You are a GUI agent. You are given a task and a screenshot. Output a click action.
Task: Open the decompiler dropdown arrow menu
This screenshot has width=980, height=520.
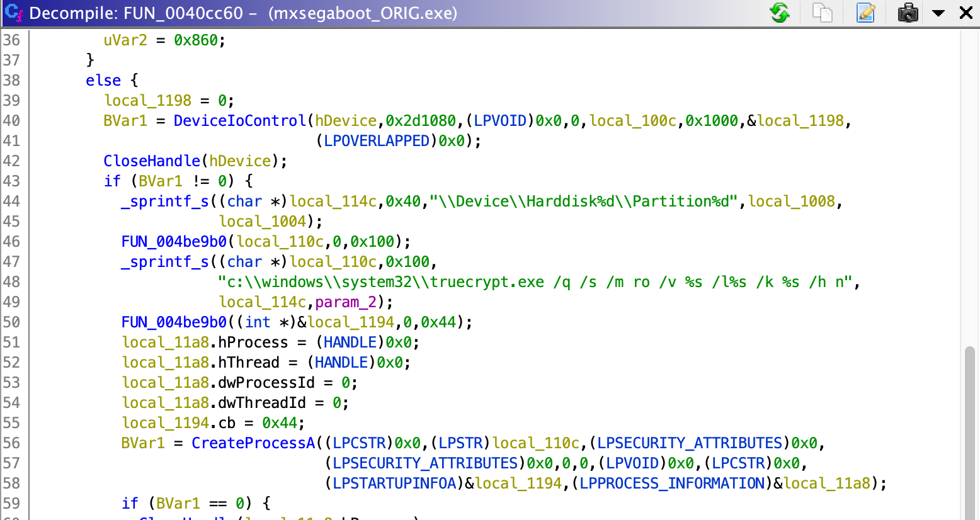tap(938, 13)
